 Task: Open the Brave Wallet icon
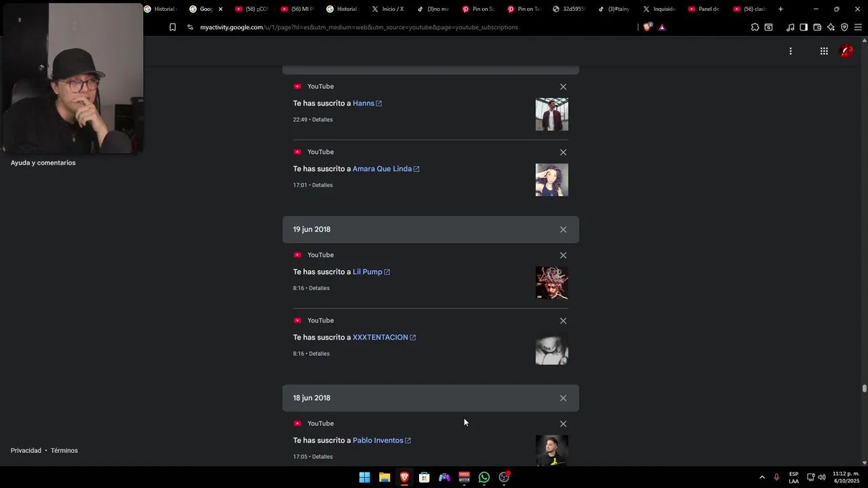click(817, 27)
